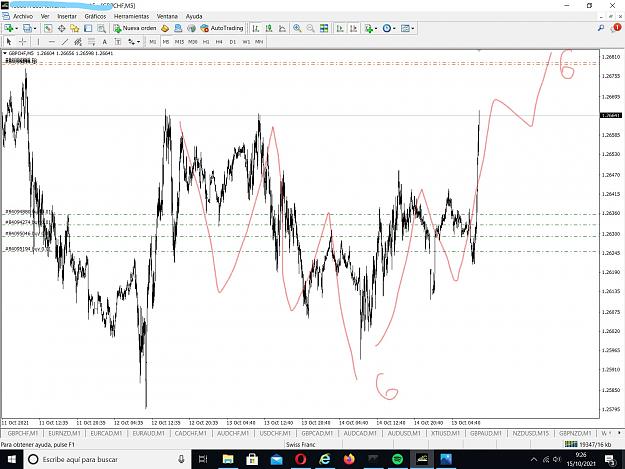Image resolution: width=625 pixels, height=469 pixels.
Task: Toggle the Navigator star-folder icon
Action: coord(75,28)
